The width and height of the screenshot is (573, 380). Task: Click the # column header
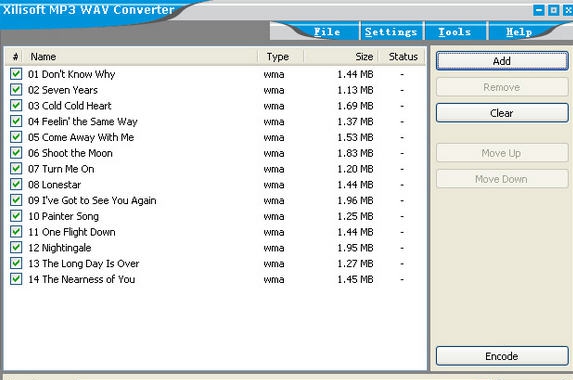tap(15, 57)
